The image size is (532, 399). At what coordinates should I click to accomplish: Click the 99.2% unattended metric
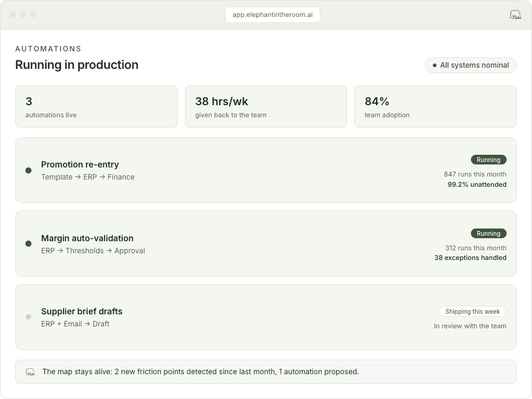pos(477,184)
